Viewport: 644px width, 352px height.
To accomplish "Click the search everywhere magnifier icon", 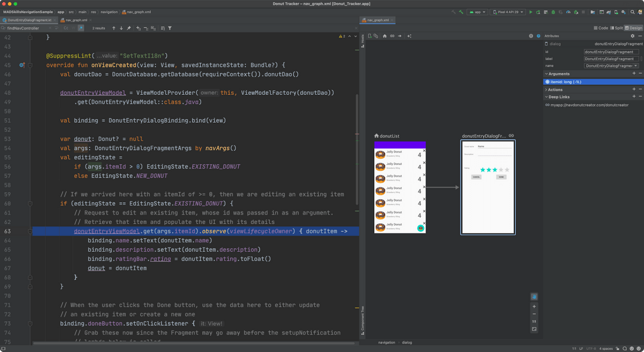I will pyautogui.click(x=632, y=12).
